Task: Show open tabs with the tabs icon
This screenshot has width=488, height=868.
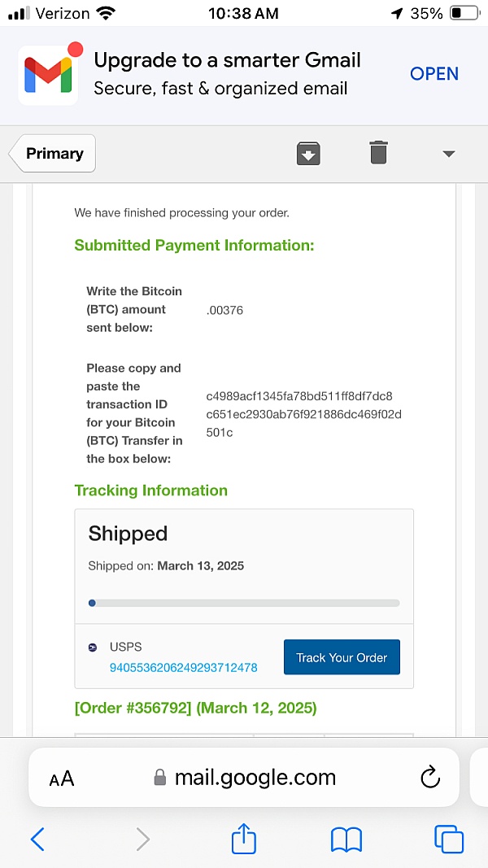Action: [448, 839]
